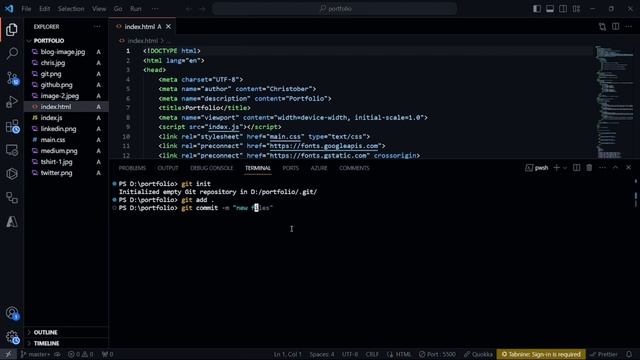Open the Go menu
The image size is (640, 360).
118,9
